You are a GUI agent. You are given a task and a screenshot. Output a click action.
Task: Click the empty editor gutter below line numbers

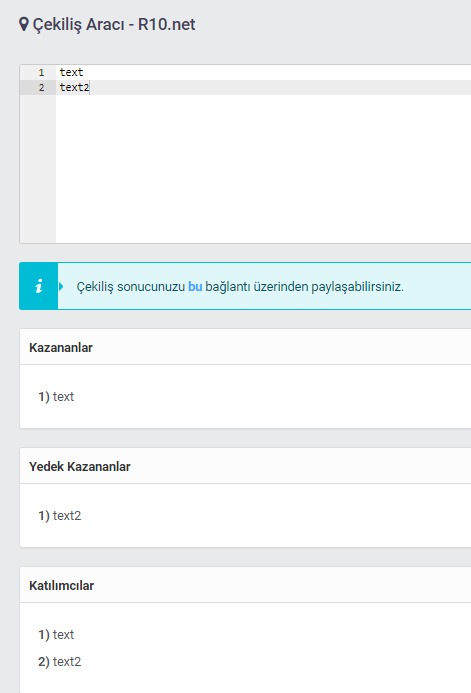coord(38,168)
